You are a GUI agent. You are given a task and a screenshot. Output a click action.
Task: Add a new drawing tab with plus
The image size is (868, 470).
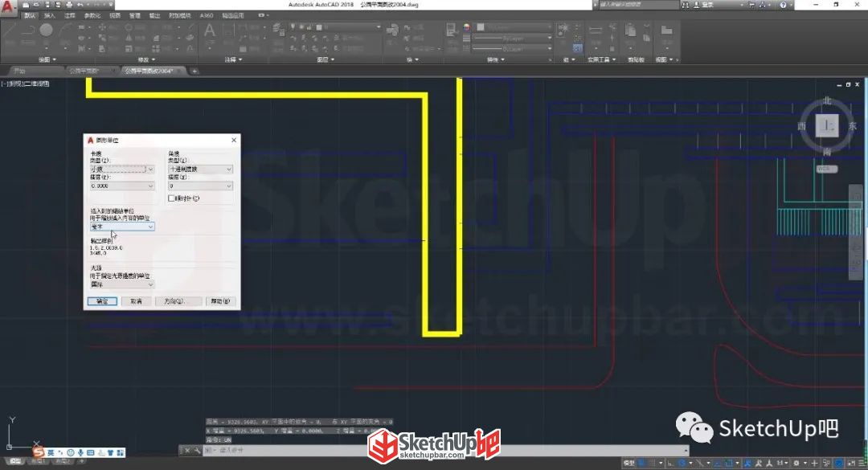(x=194, y=71)
